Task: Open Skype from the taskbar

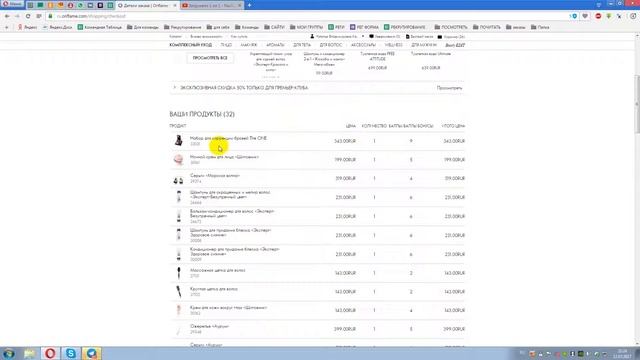Action: tap(71, 353)
